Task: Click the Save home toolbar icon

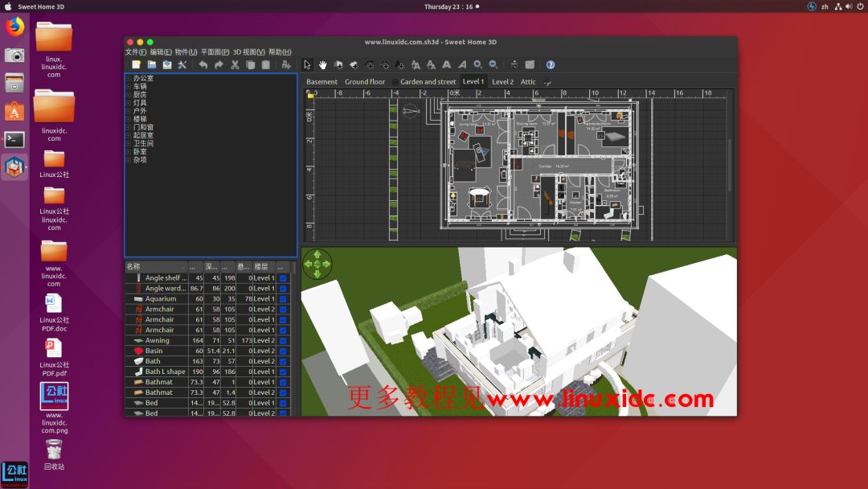Action: [x=166, y=65]
